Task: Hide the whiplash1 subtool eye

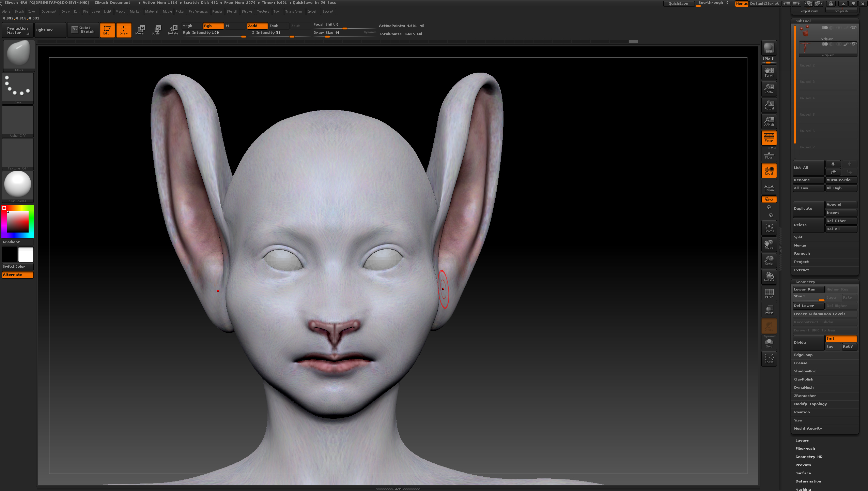Action: [x=853, y=28]
